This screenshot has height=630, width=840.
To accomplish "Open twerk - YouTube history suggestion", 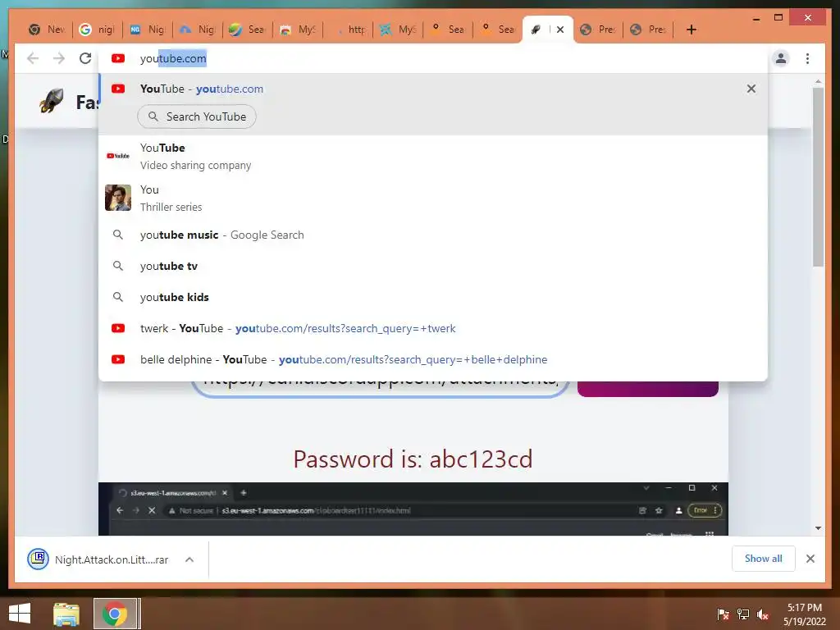I will (433, 328).
